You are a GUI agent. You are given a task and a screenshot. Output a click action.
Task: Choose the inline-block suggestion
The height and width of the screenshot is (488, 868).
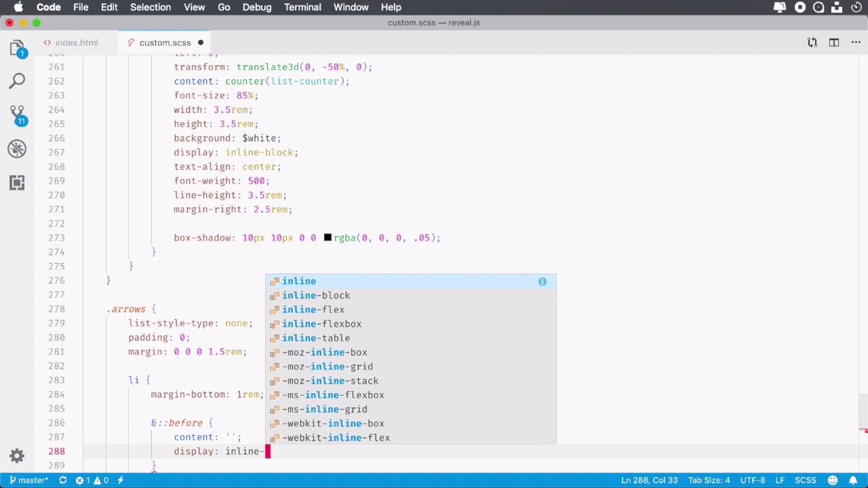410,296
